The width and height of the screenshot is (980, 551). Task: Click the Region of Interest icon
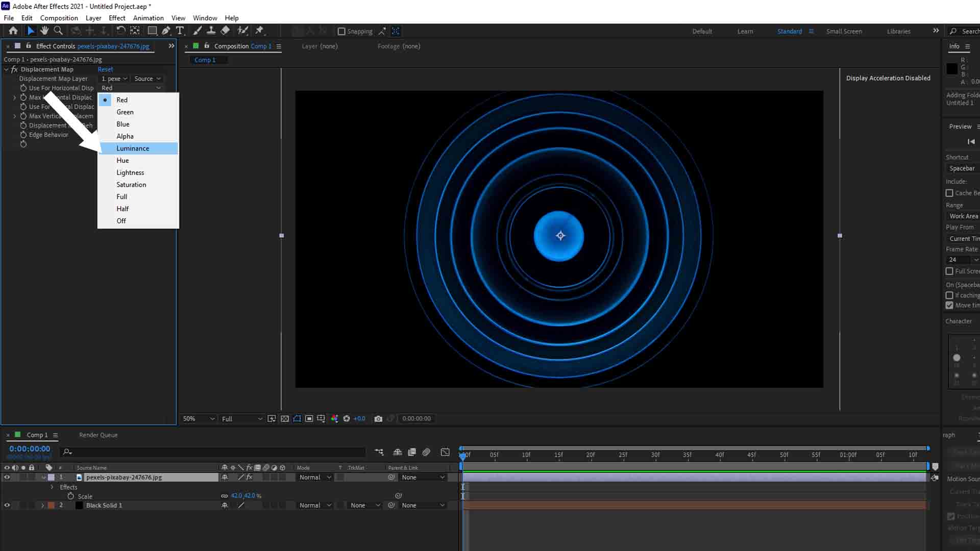[309, 418]
